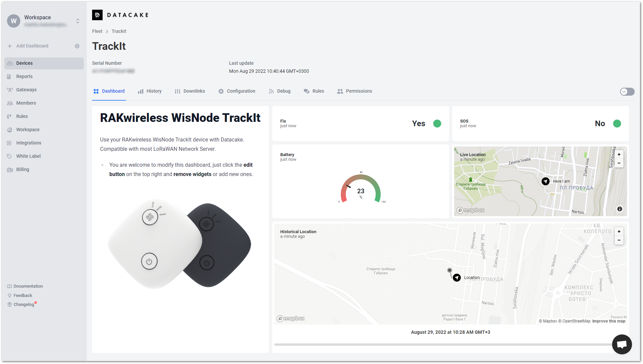The height and width of the screenshot is (364, 643).
Task: Toggle the dashboard edit mode switch
Action: click(627, 92)
